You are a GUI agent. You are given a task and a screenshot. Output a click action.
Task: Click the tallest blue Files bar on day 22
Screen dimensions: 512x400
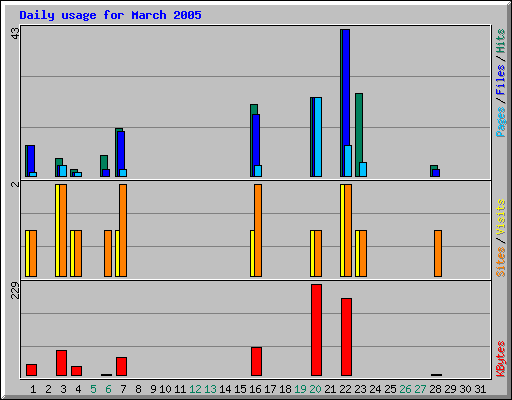click(346, 87)
